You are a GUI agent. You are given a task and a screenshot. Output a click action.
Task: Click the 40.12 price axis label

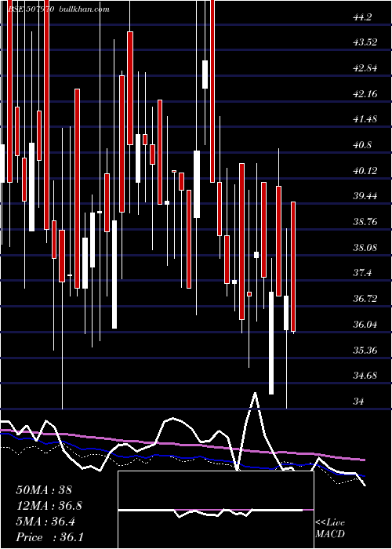click(365, 171)
